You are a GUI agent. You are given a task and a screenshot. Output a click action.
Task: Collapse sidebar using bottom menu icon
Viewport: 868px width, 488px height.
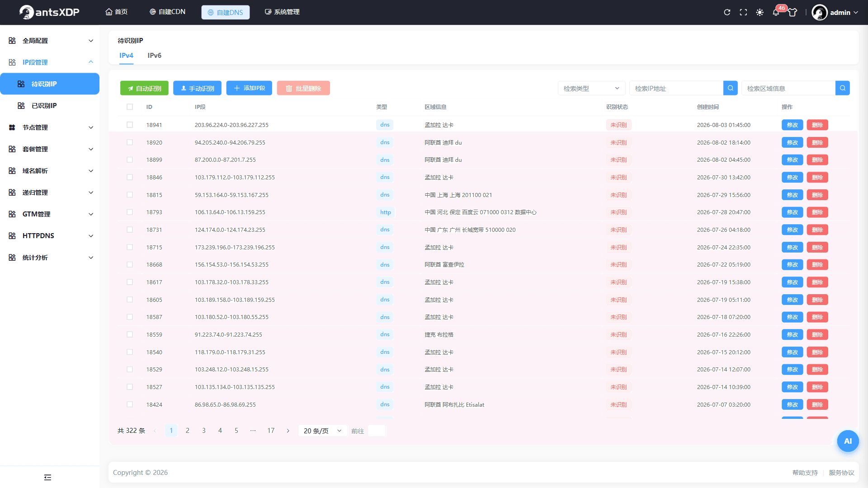click(x=47, y=477)
